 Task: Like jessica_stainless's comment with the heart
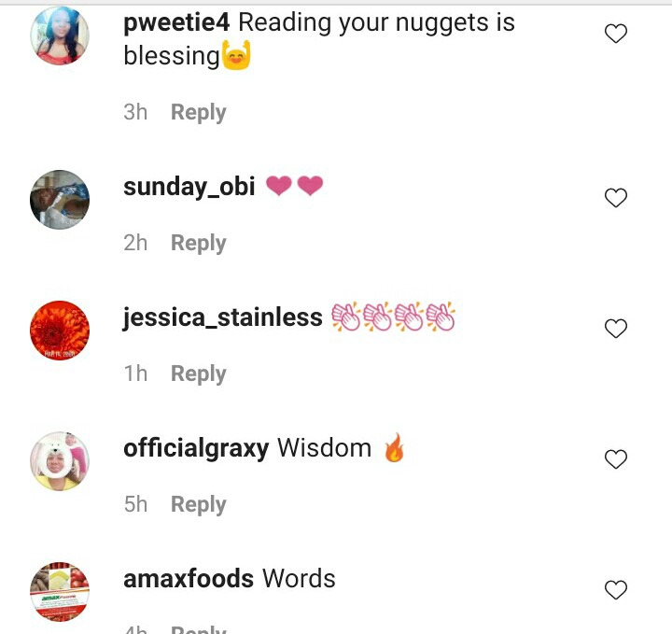(616, 329)
